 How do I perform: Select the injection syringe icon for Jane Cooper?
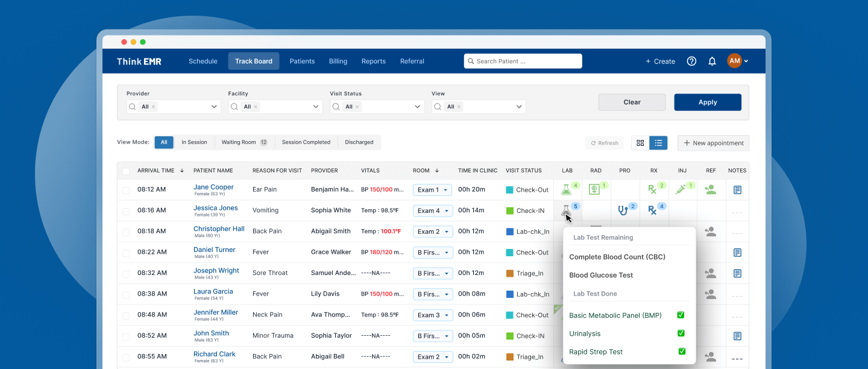(682, 189)
